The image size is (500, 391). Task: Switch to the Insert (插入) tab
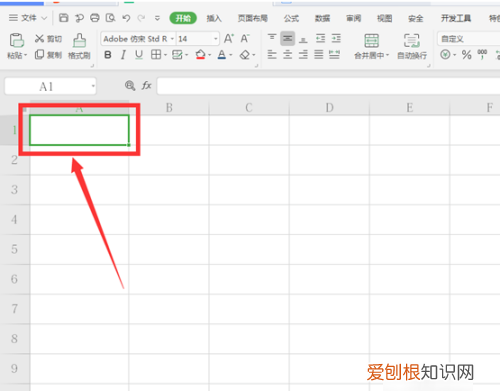tap(214, 18)
